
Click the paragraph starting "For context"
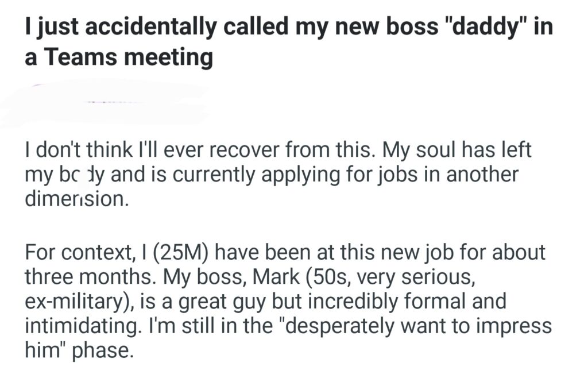(287, 300)
